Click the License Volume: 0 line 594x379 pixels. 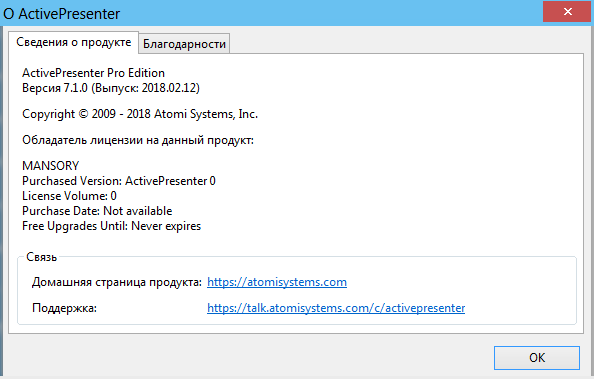(x=69, y=196)
